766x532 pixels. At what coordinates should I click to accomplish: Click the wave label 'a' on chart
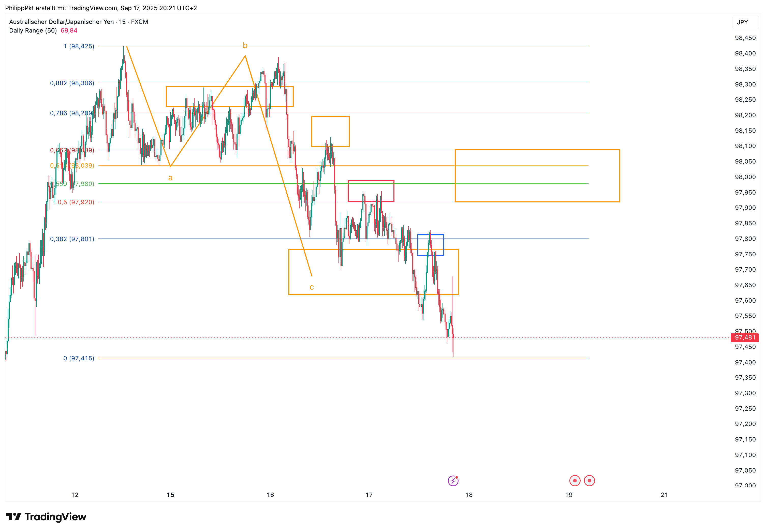[x=170, y=178]
